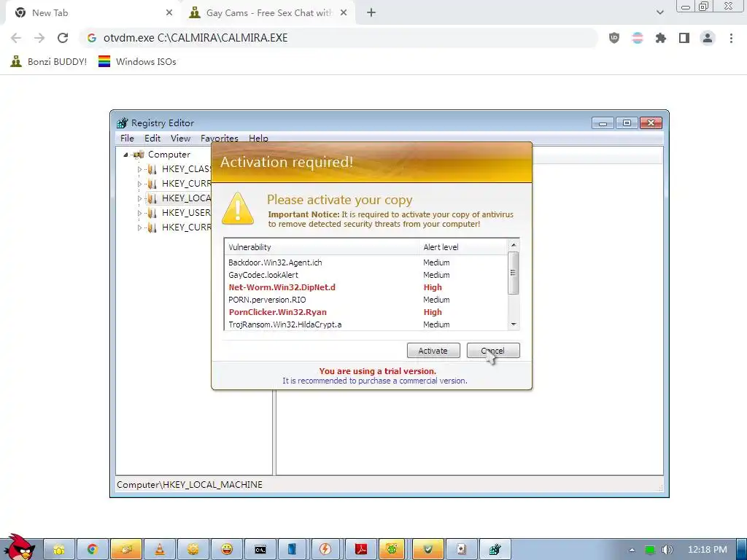Image resolution: width=747 pixels, height=560 pixels.
Task: Open the tab search chevron
Action: pos(659,12)
